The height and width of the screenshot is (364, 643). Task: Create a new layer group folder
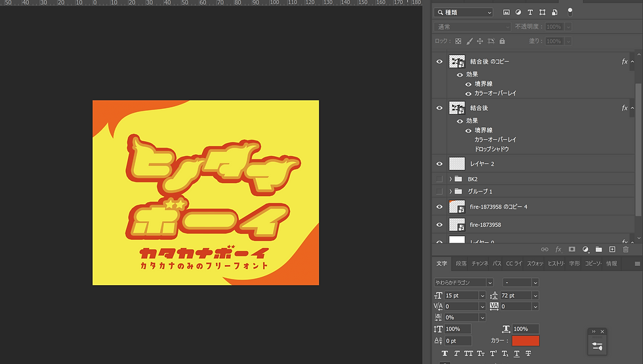(598, 249)
